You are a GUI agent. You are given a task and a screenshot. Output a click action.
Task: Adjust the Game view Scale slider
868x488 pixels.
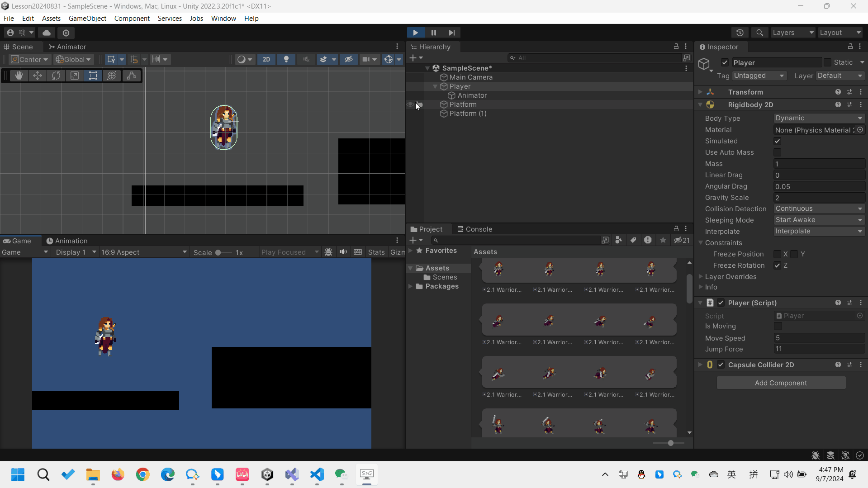(218, 252)
